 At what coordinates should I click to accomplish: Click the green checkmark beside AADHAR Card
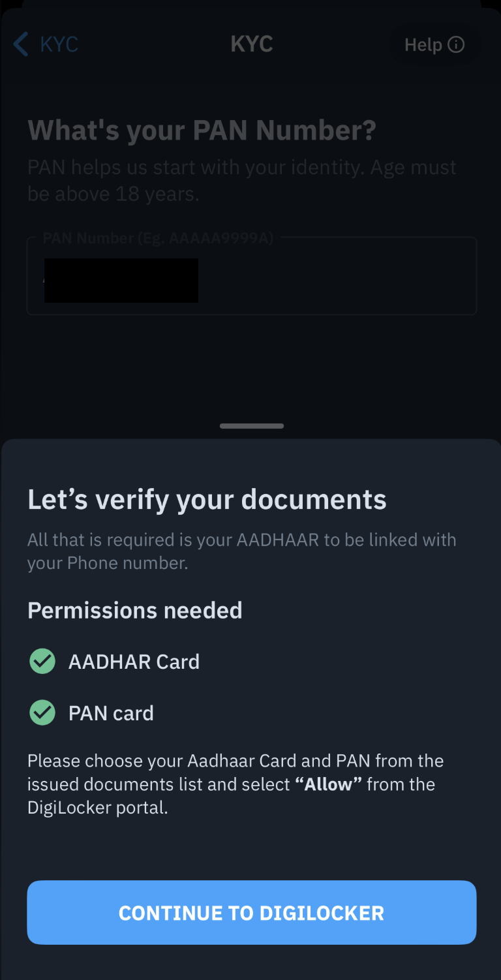[x=42, y=661]
